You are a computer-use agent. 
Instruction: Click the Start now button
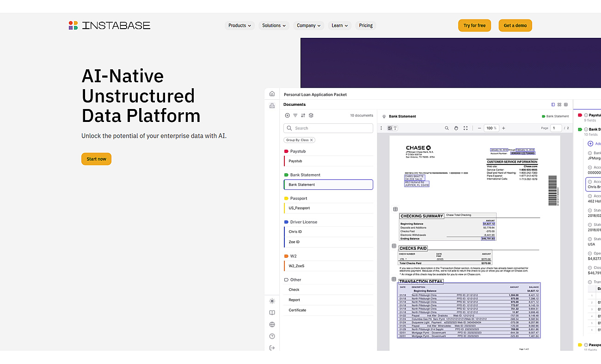click(x=96, y=159)
